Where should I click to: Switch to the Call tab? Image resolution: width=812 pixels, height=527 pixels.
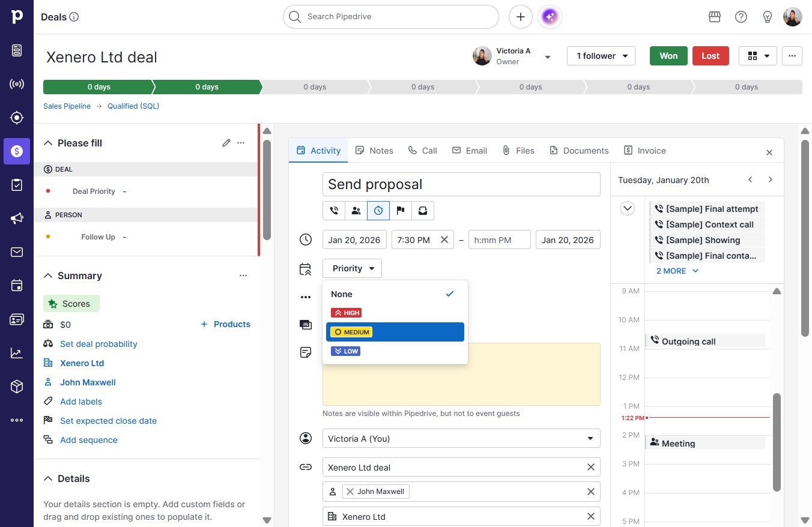click(x=423, y=151)
